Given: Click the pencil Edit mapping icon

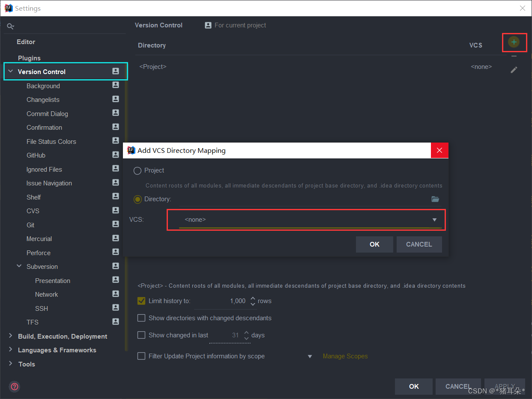Looking at the screenshot, I should point(514,70).
